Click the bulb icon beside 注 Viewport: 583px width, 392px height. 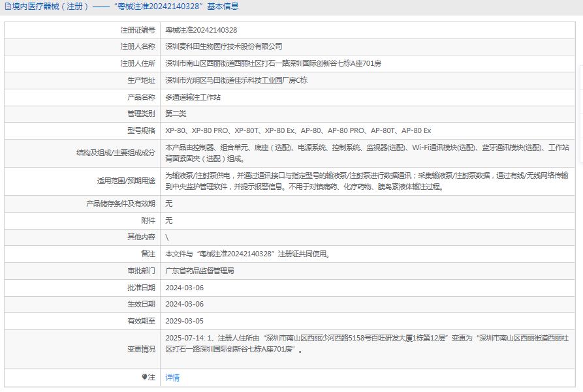click(144, 377)
